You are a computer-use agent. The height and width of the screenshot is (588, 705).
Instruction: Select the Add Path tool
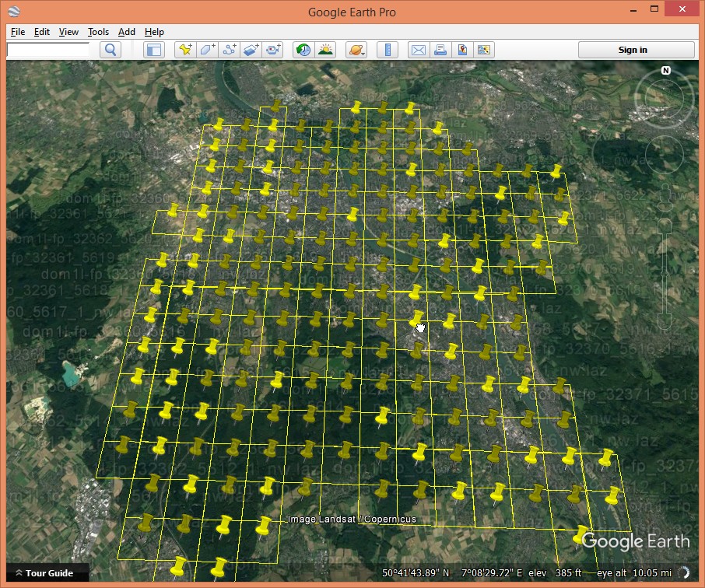tap(229, 50)
